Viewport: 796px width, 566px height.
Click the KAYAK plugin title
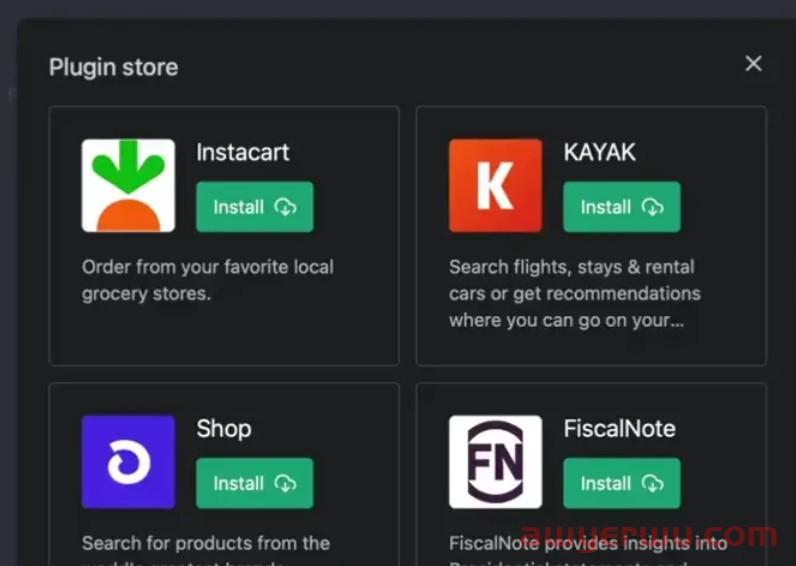600,152
